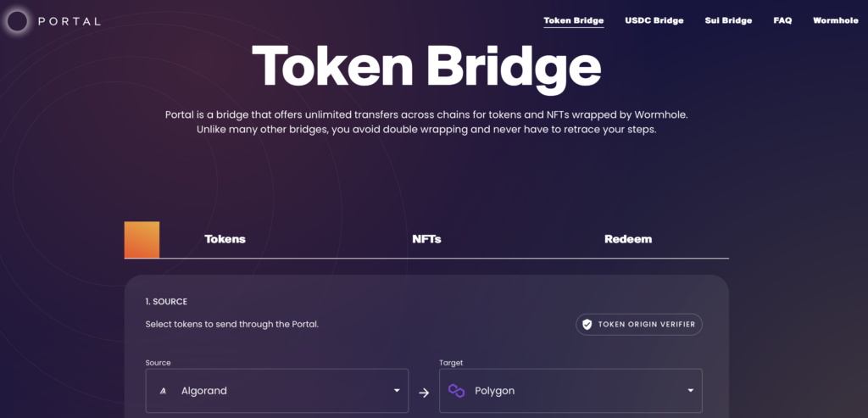Viewport: 868px width, 418px height.
Task: Go to the USDC Bridge page
Action: pyautogui.click(x=654, y=20)
